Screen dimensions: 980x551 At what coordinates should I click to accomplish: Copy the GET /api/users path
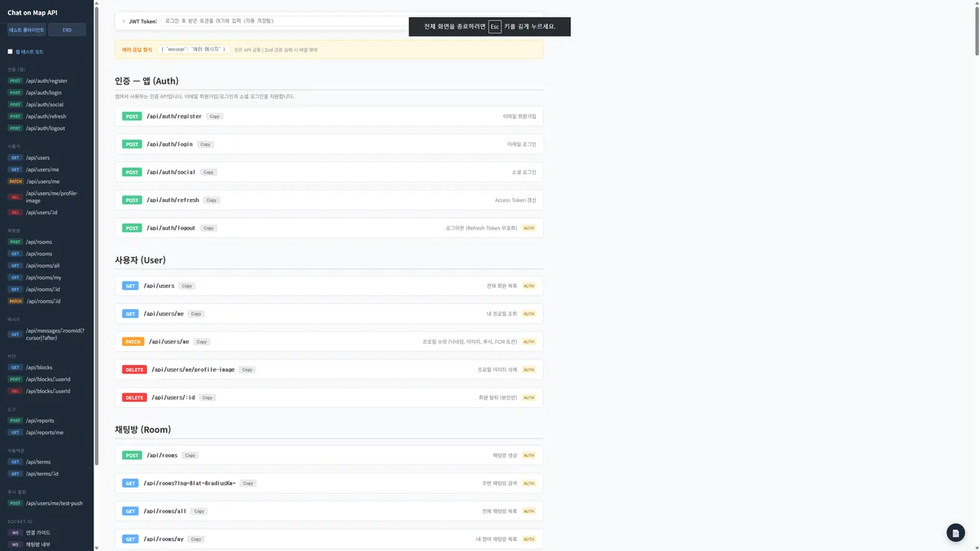tap(187, 285)
